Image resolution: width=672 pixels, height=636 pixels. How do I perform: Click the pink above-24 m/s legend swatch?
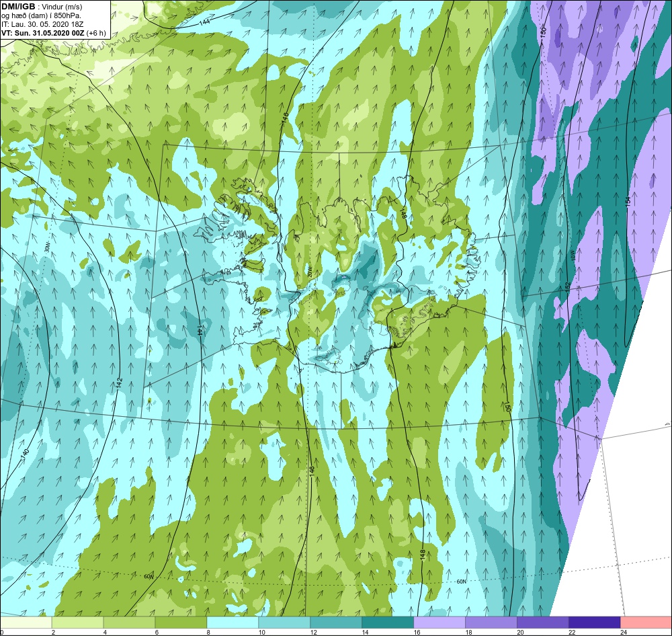646,623
